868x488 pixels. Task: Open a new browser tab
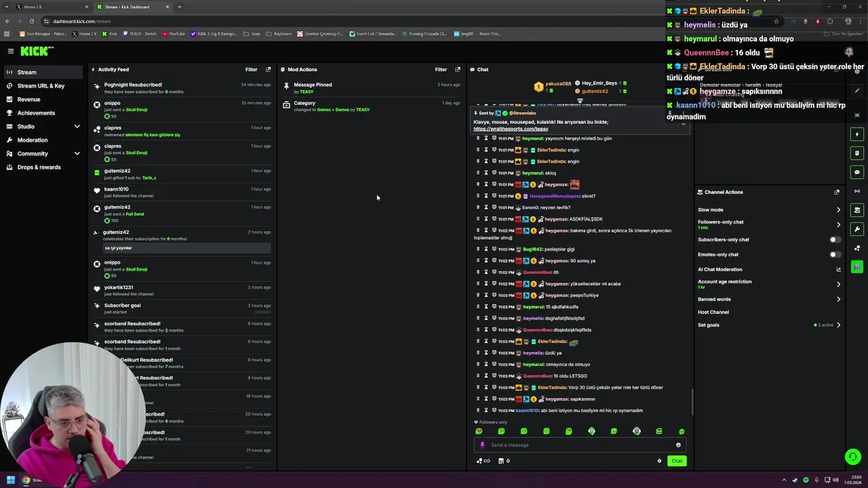(179, 7)
